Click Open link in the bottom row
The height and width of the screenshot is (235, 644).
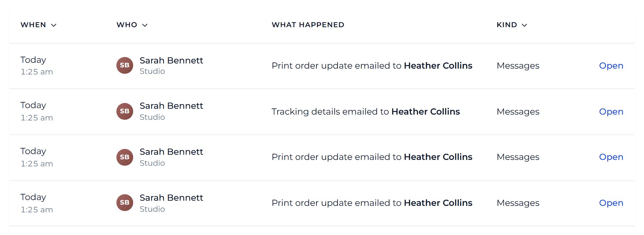pyautogui.click(x=611, y=203)
